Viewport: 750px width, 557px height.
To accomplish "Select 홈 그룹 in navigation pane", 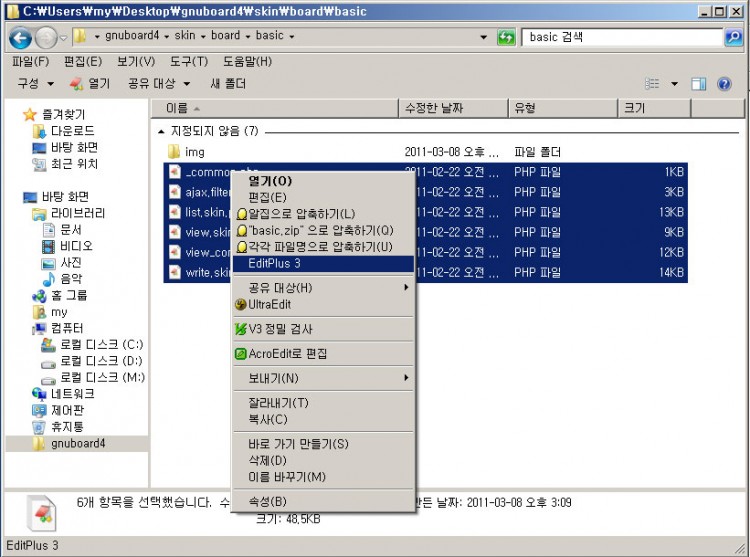I will (x=59, y=295).
